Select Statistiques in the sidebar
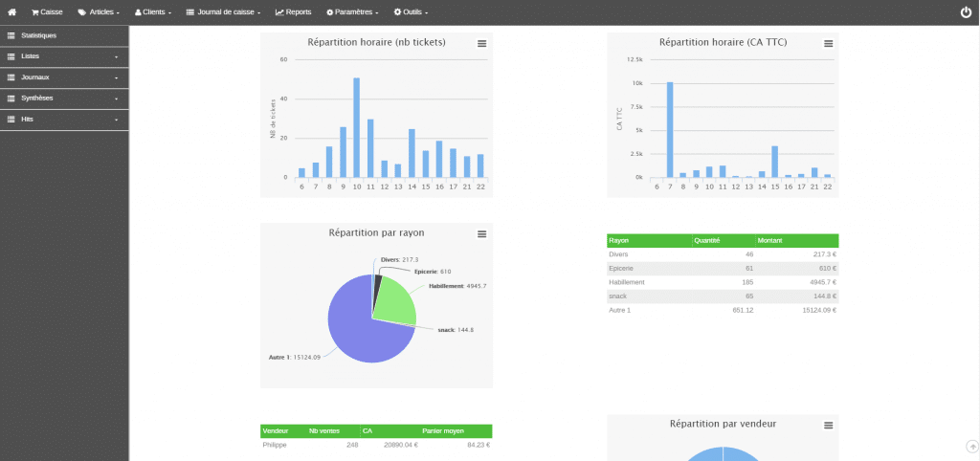 (x=64, y=35)
